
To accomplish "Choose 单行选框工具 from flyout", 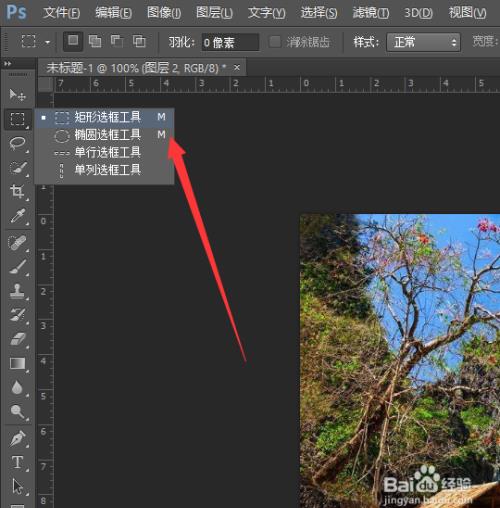I will tap(104, 152).
